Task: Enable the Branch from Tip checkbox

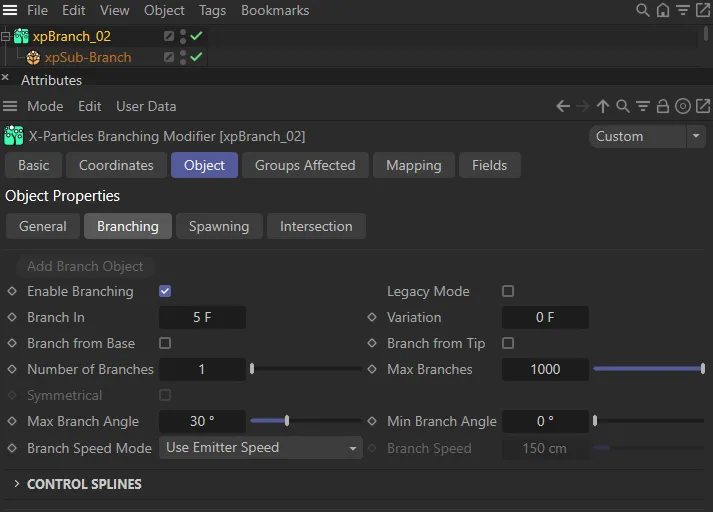Action: [x=508, y=343]
